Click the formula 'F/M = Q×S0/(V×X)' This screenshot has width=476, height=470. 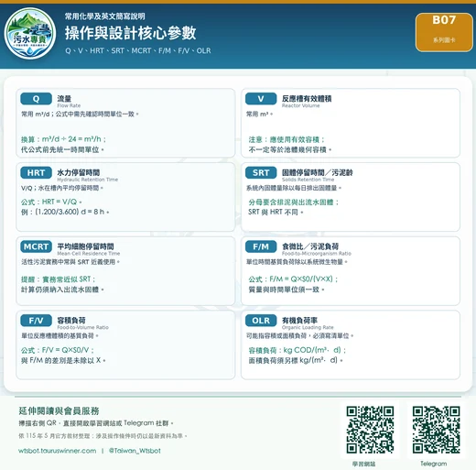tap(301, 279)
